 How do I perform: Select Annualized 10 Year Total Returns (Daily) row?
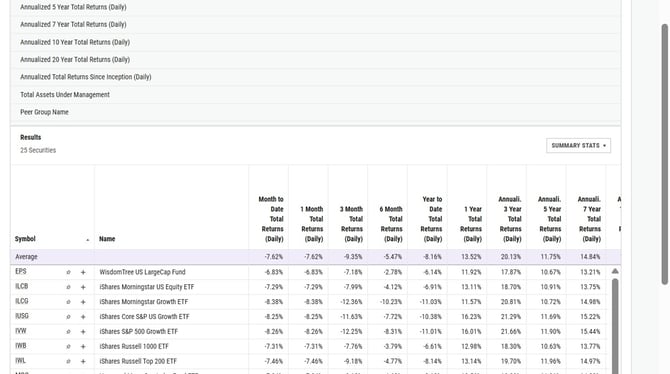pos(315,42)
